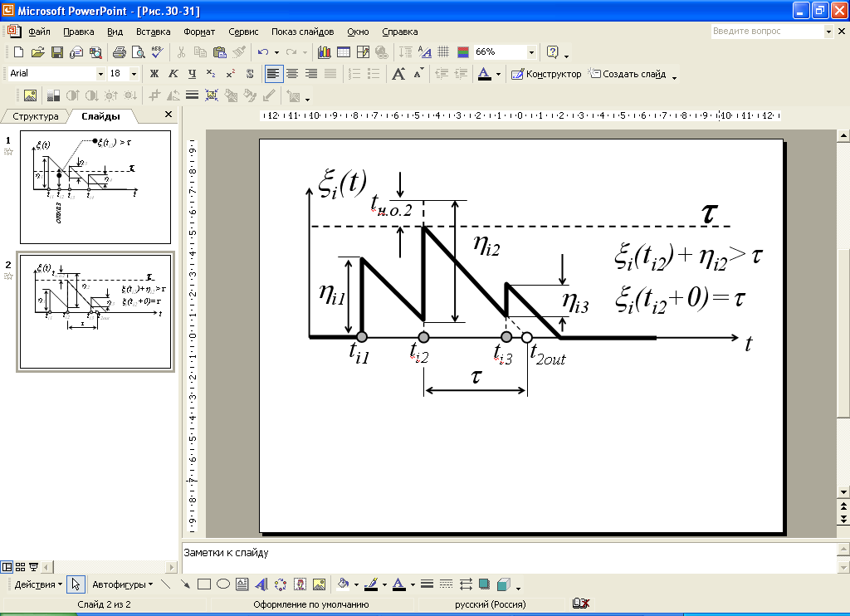Expand the Undo history dropdown arrow
Viewport: 850px width, 616px height.
[x=276, y=52]
